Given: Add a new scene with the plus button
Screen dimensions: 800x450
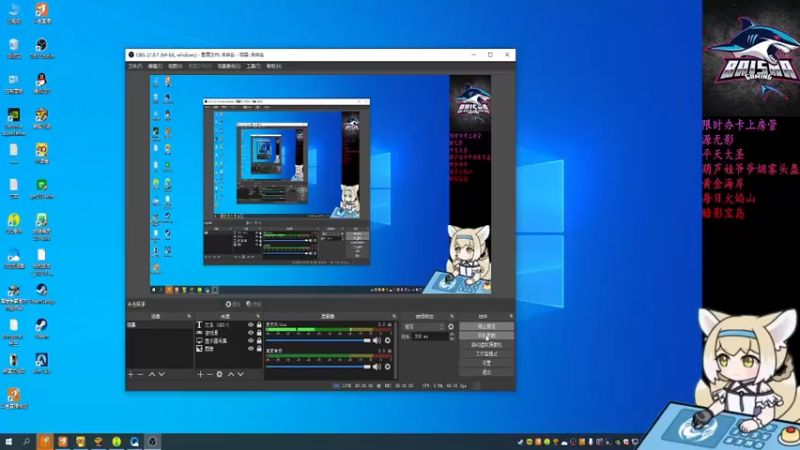Looking at the screenshot, I should [x=131, y=374].
